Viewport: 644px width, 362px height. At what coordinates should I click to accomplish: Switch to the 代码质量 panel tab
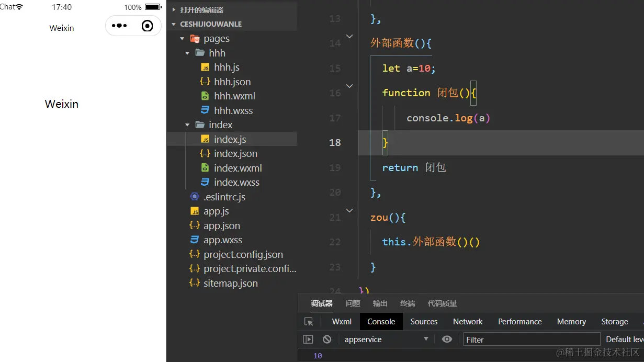[x=442, y=303]
